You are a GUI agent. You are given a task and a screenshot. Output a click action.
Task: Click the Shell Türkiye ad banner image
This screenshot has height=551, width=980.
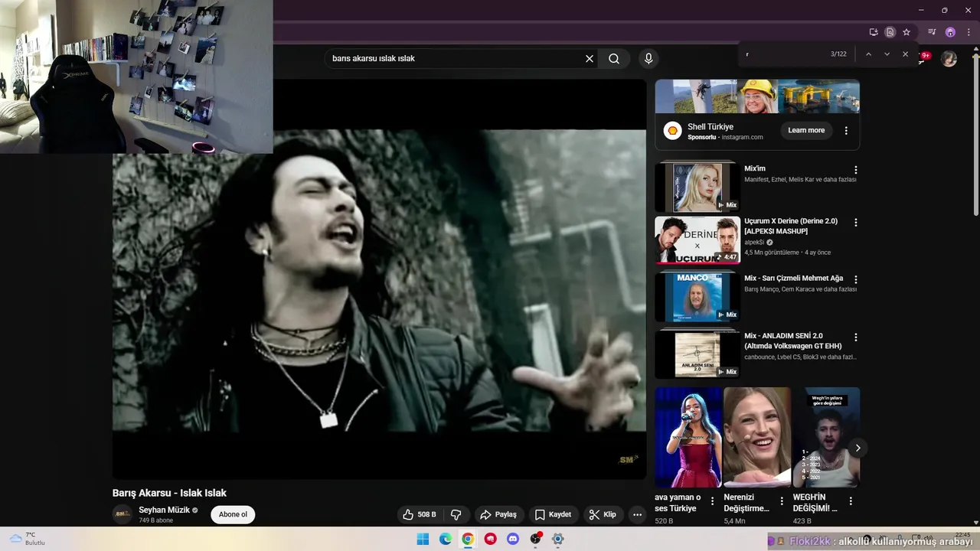[757, 96]
